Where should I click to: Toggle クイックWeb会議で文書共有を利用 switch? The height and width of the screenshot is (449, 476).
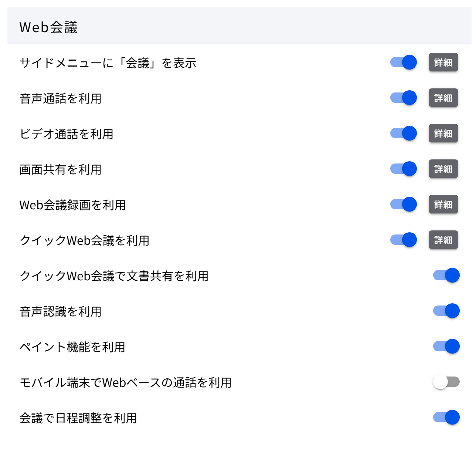[x=446, y=275]
